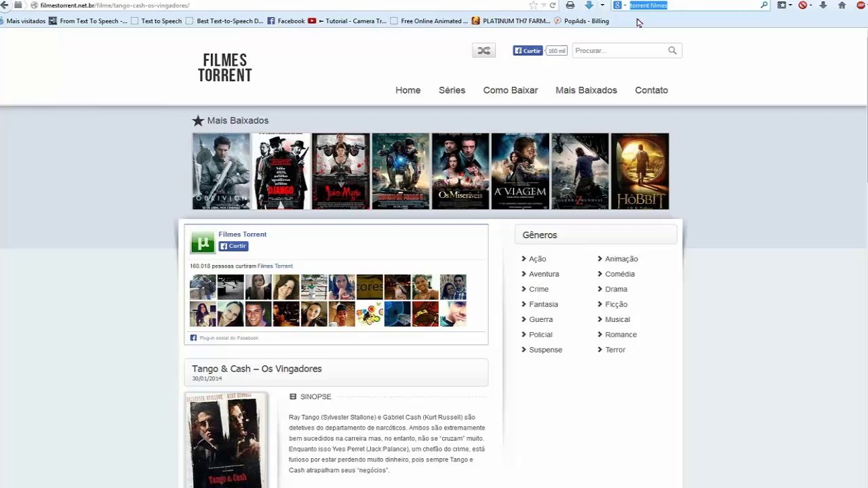Open the YouTube Tutorial - Camera bookmark
The image size is (868, 488).
[347, 21]
